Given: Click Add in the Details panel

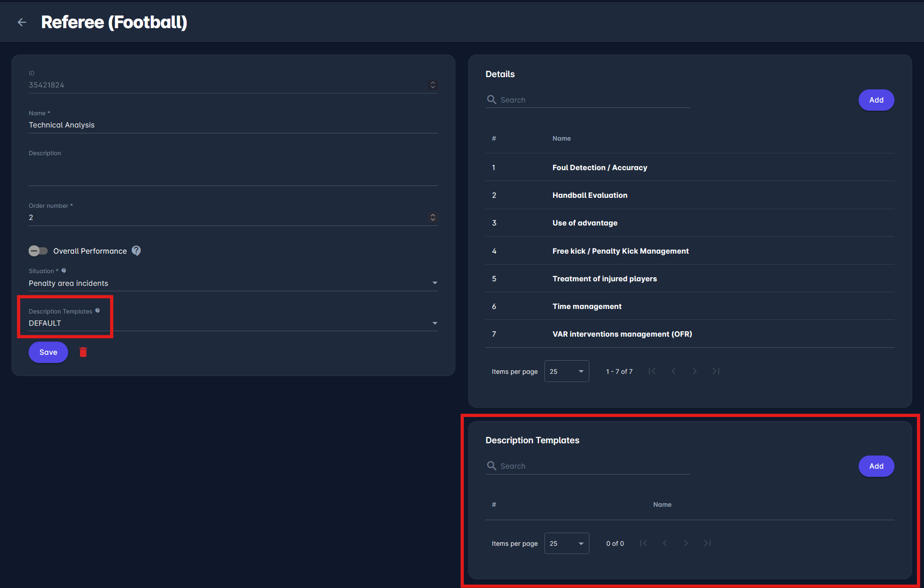Looking at the screenshot, I should pyautogui.click(x=876, y=100).
